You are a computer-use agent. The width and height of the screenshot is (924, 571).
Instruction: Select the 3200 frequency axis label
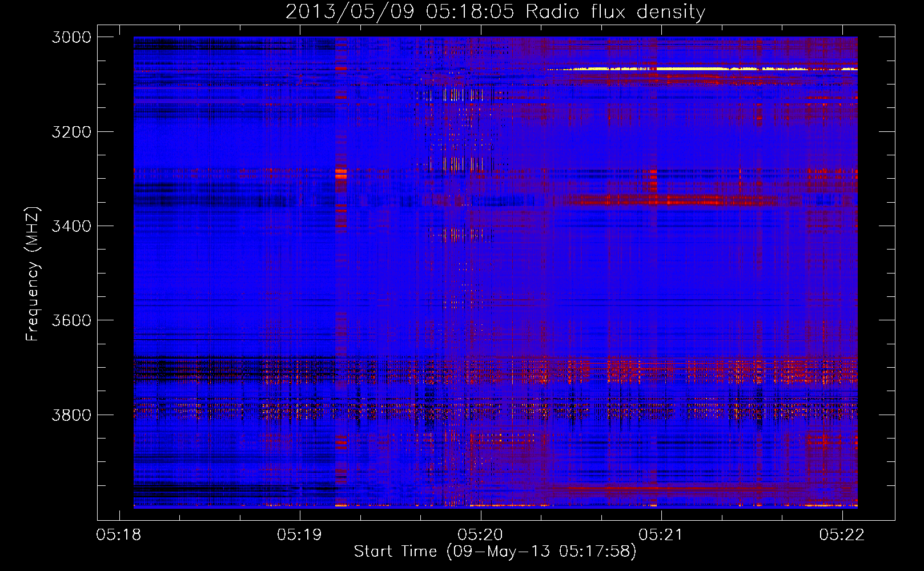(x=71, y=132)
